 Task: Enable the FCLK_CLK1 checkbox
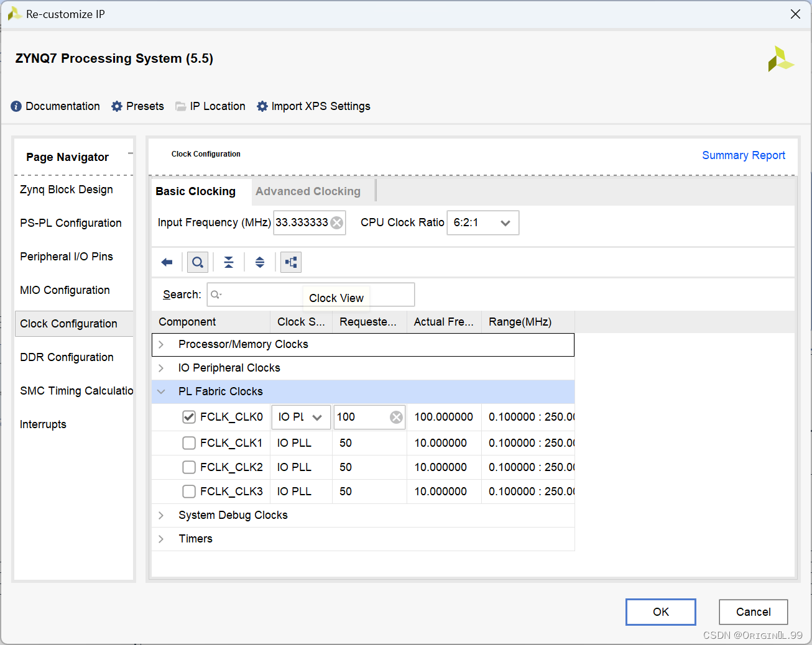point(189,443)
